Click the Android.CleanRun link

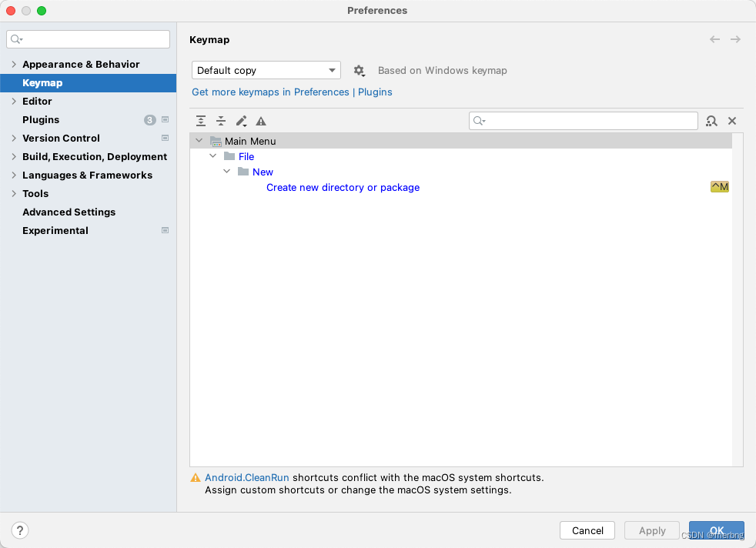tap(247, 478)
